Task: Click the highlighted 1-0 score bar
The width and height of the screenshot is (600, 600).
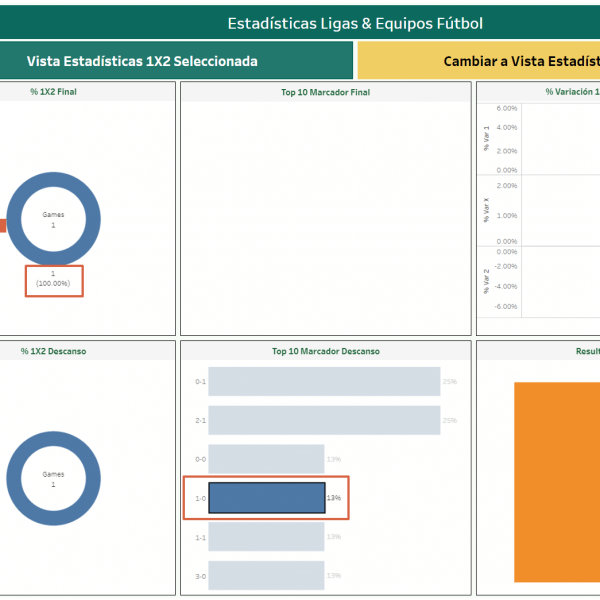Action: (266, 498)
